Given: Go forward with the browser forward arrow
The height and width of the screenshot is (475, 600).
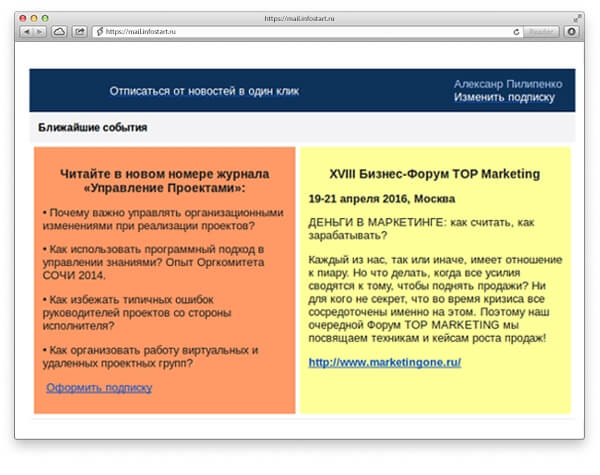Looking at the screenshot, I should pos(40,32).
